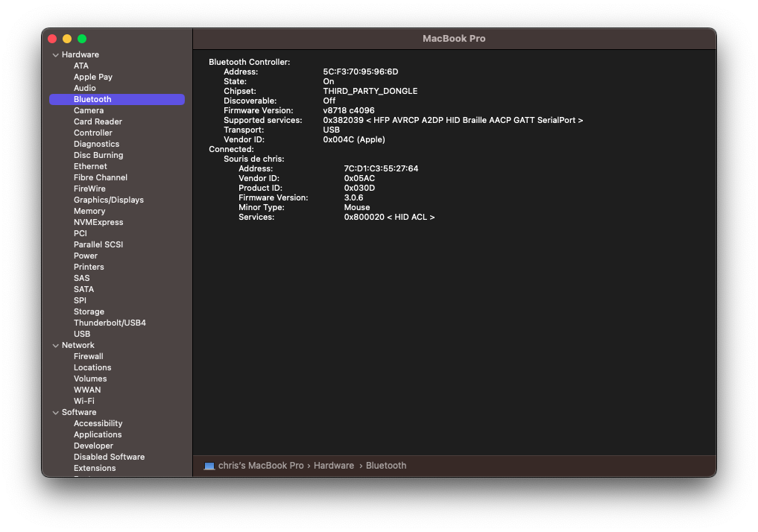Select the Ethernet entry
Image resolution: width=758 pixels, height=532 pixels.
(90, 166)
